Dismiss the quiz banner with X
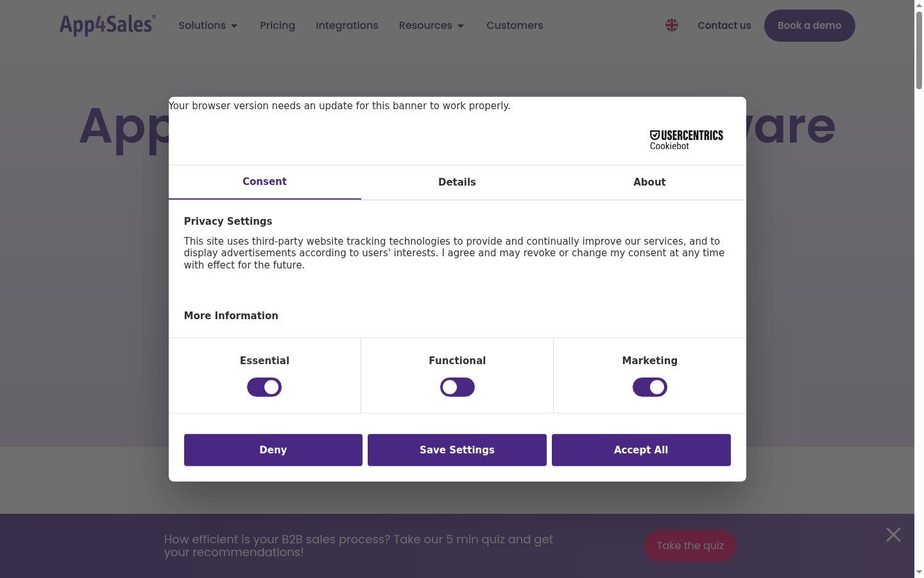This screenshot has width=924, height=578. click(x=893, y=534)
